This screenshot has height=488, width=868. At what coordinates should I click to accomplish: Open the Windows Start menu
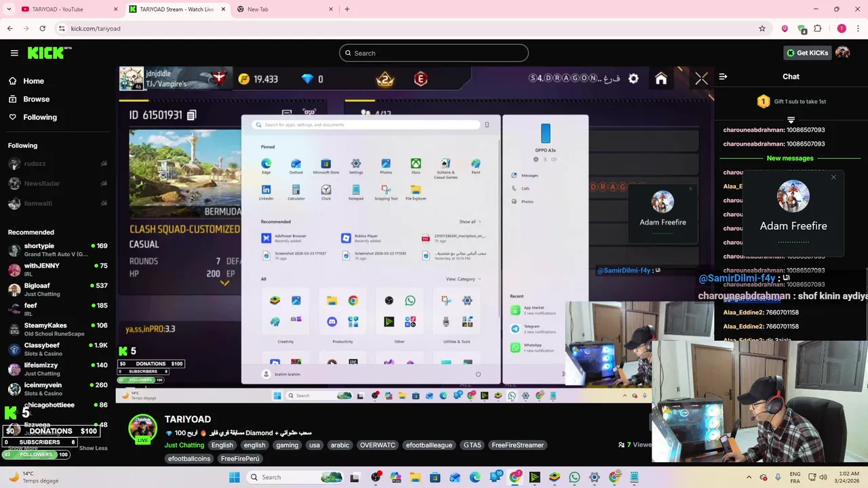tap(234, 477)
